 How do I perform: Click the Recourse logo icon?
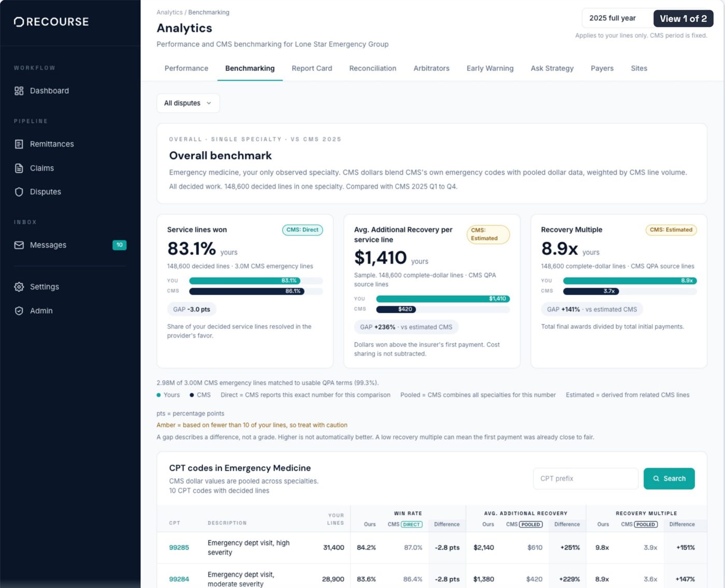pyautogui.click(x=19, y=22)
